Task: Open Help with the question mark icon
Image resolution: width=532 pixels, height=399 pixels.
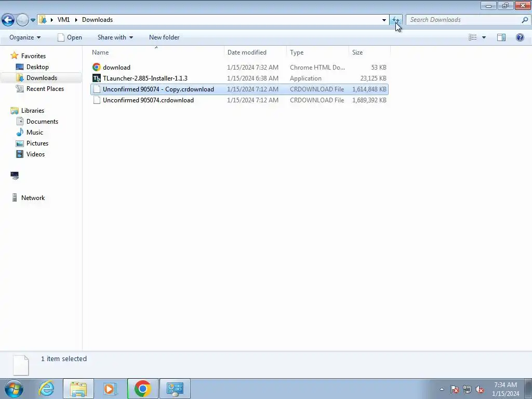Action: (520, 37)
